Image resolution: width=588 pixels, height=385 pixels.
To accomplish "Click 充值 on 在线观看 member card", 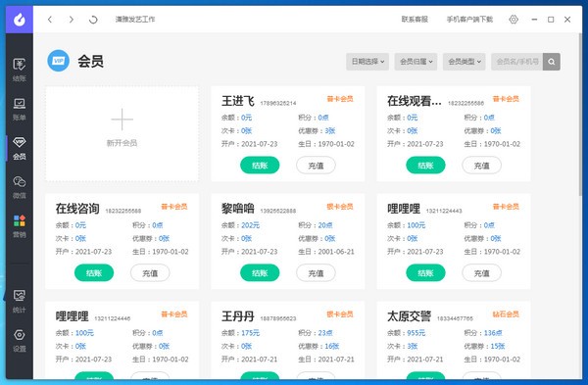I will (481, 166).
